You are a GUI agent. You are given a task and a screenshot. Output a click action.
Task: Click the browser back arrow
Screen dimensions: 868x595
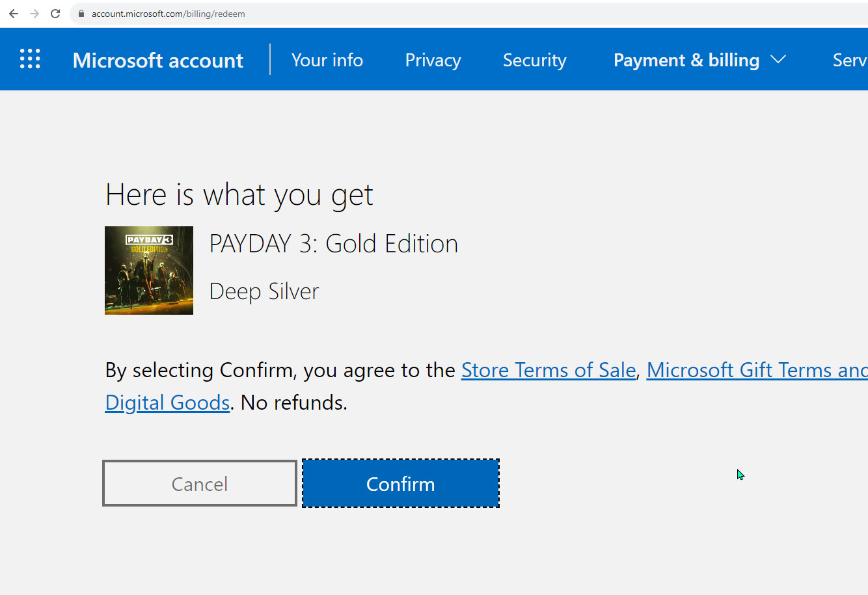click(x=14, y=14)
